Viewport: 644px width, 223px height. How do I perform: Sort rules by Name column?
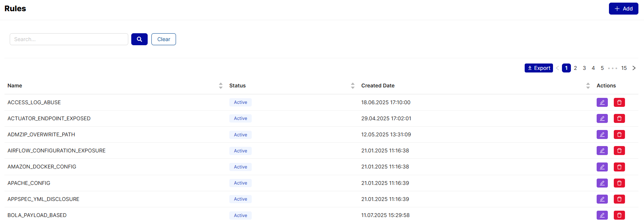tap(220, 86)
